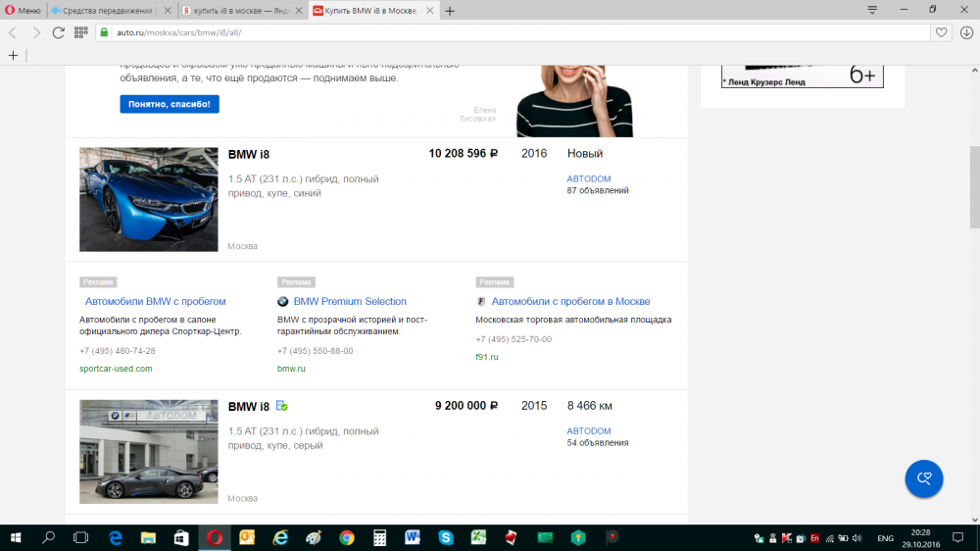This screenshot has height=551, width=980.
Task: Click the browser reload page icon
Action: pos(58,32)
